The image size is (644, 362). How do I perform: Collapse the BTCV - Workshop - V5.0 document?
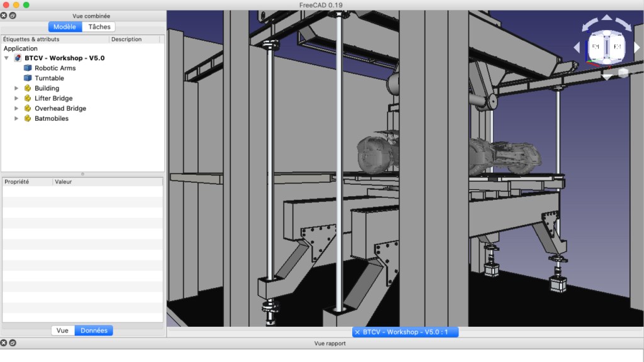pyautogui.click(x=7, y=58)
